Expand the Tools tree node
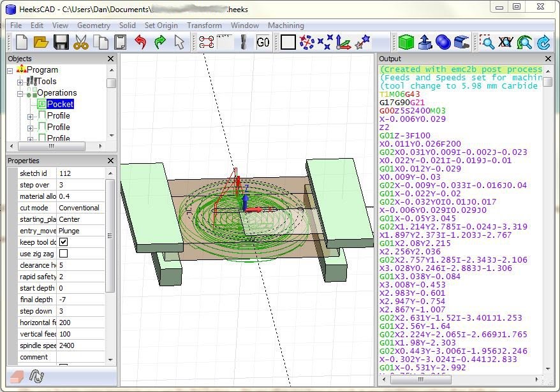 click(x=20, y=82)
